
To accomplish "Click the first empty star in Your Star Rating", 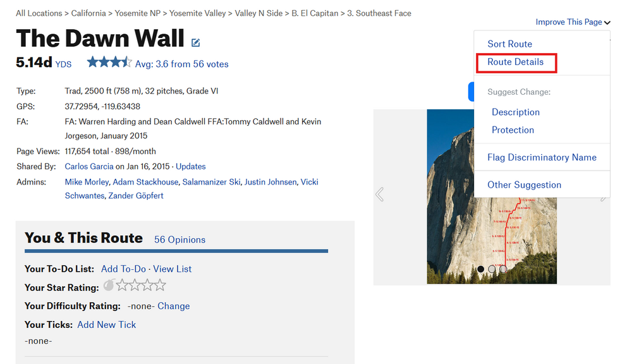I will [122, 286].
